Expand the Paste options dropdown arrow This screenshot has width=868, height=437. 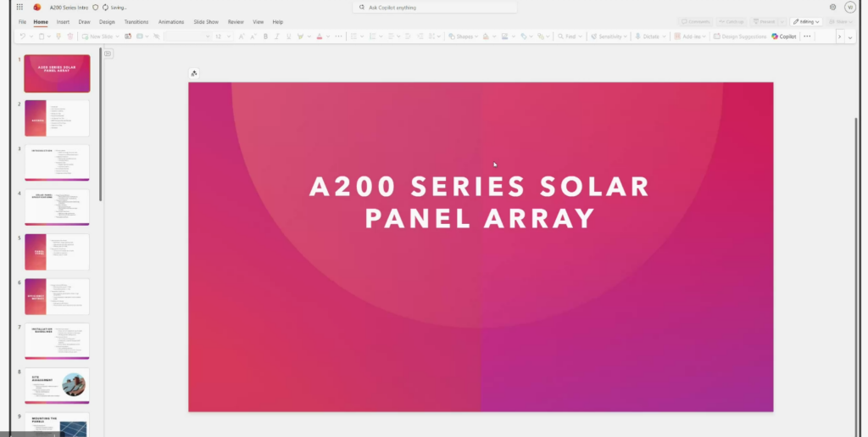coord(48,36)
